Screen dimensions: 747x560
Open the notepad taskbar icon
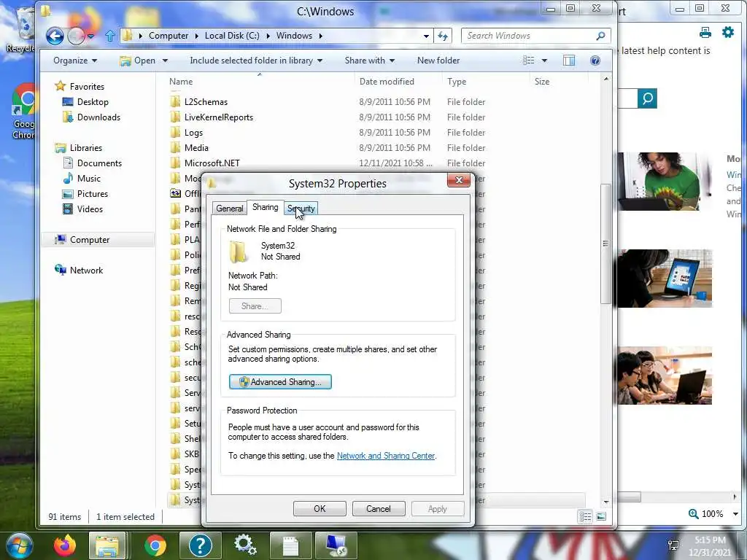[x=290, y=545]
